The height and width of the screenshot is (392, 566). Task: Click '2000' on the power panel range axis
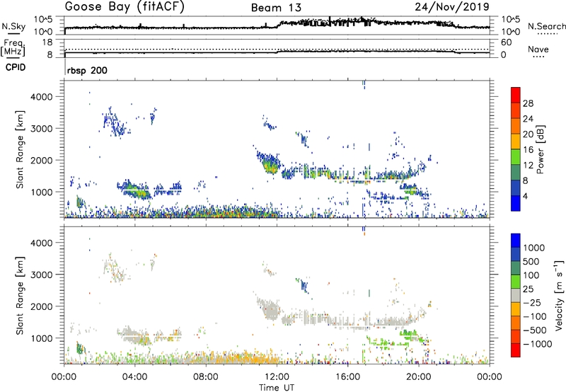[42, 160]
